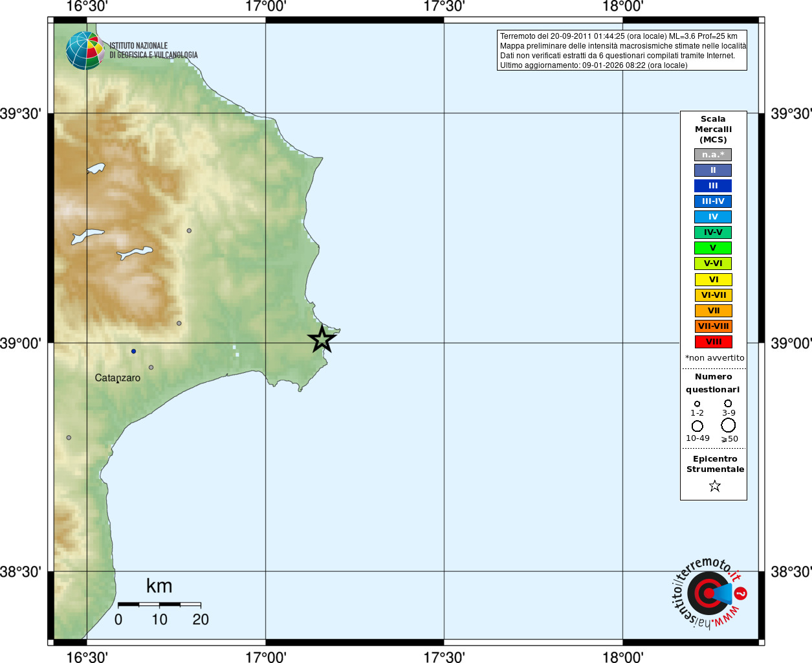Screen dimensions: 812x663
Task: Click the 'Epicentro Strumentale' legend heading
Action: (715, 464)
